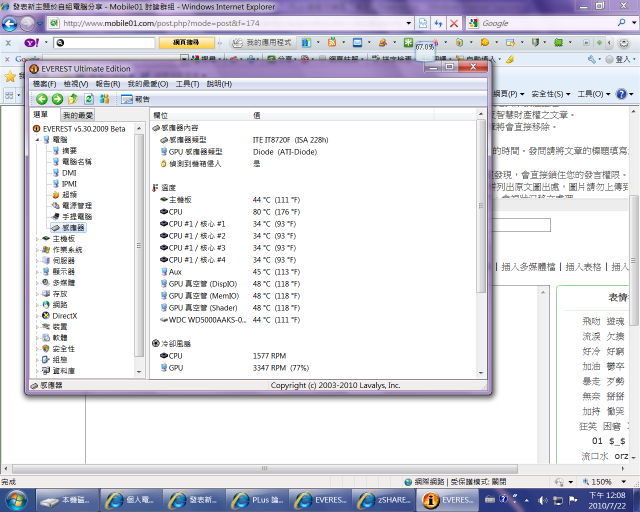This screenshot has width=640, height=512.
Task: Select the 手提電腦 portable computer item
Action: pyautogui.click(x=72, y=216)
